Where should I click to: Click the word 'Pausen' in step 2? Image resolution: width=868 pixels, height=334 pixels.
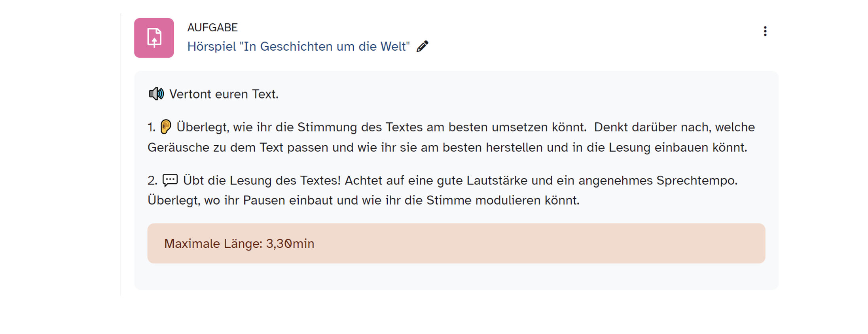coord(264,200)
